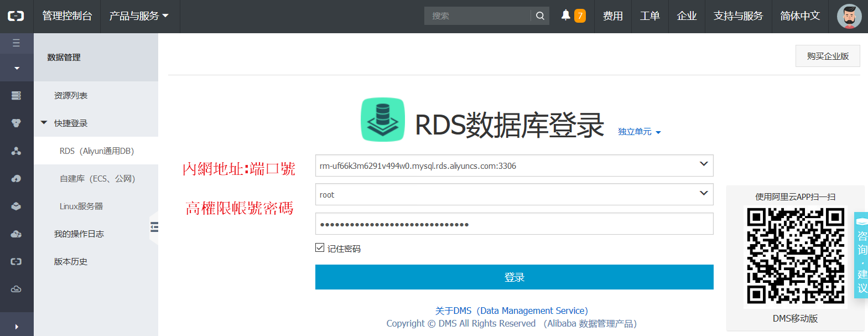Click the password input field
The image size is (868, 336).
pyautogui.click(x=514, y=224)
